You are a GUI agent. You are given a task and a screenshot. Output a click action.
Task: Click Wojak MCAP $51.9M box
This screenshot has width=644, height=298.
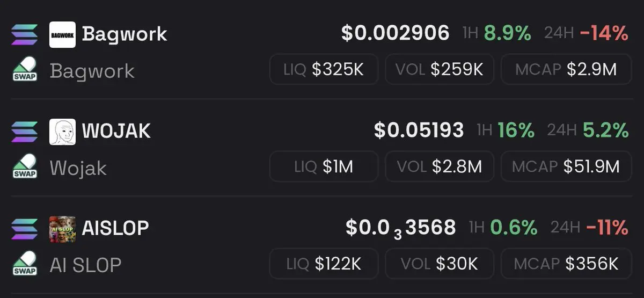point(566,166)
